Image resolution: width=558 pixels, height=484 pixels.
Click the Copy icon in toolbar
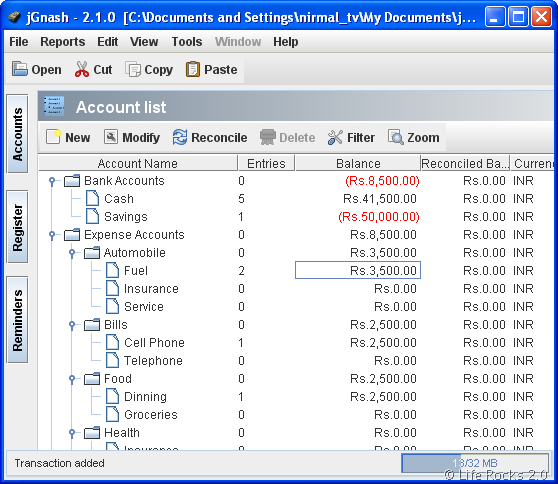tap(133, 69)
